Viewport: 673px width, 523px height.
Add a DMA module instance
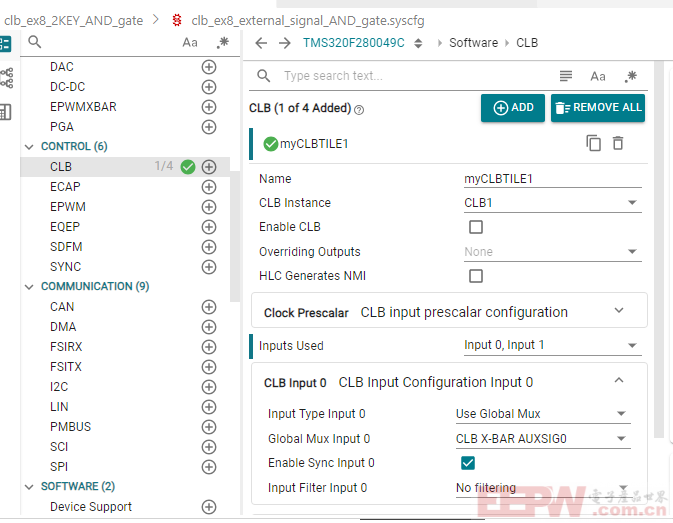point(209,327)
